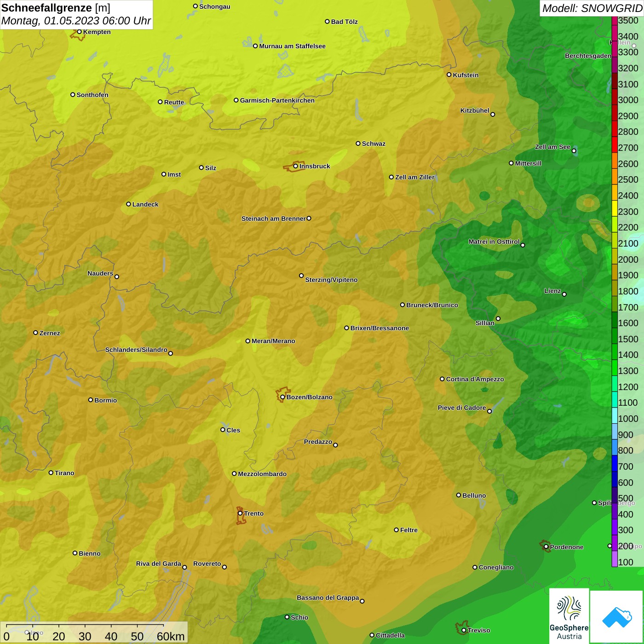The image size is (644, 644).
Task: Click the 'Sterzing/Vipiteno' label
Action: click(x=331, y=280)
